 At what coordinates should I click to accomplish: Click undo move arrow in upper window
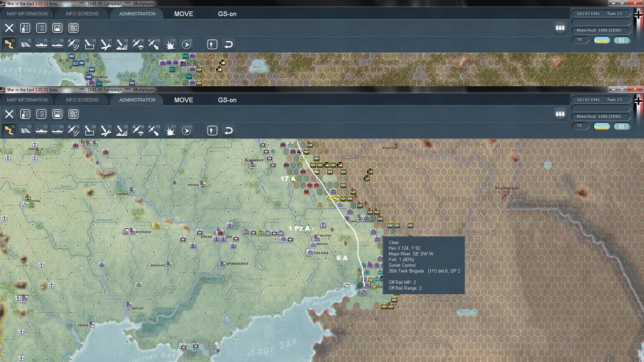click(228, 44)
